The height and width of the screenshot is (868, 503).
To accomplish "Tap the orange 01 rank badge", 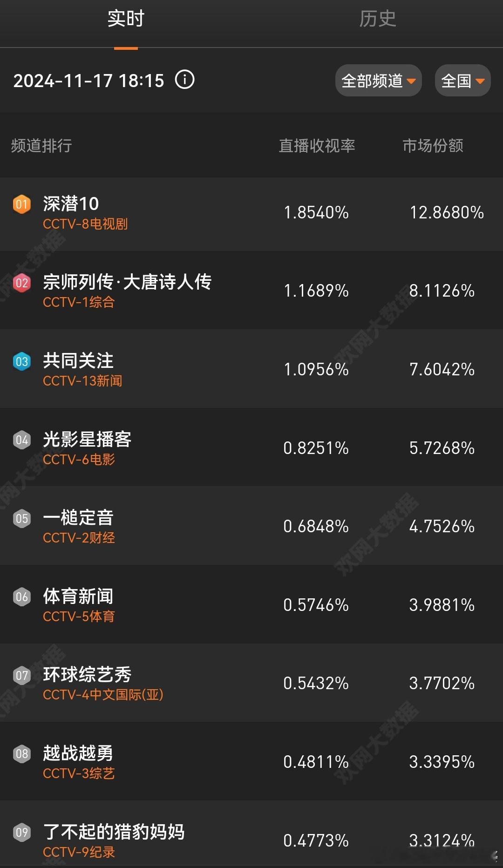I will tap(22, 204).
